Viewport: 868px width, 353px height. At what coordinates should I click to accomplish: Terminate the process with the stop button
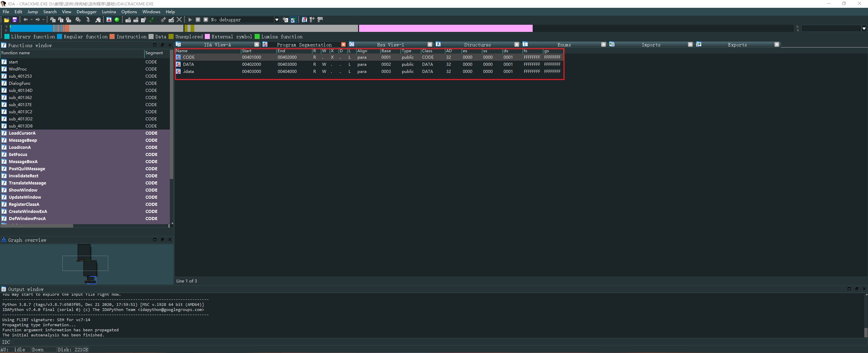pos(206,20)
